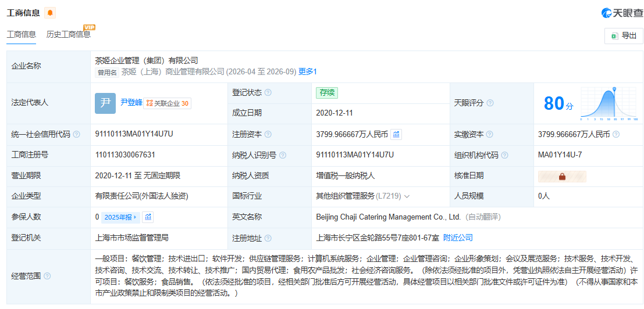The height and width of the screenshot is (309, 644).
Task: Open the 历史工商信息 VIP tab
Action: pyautogui.click(x=69, y=34)
